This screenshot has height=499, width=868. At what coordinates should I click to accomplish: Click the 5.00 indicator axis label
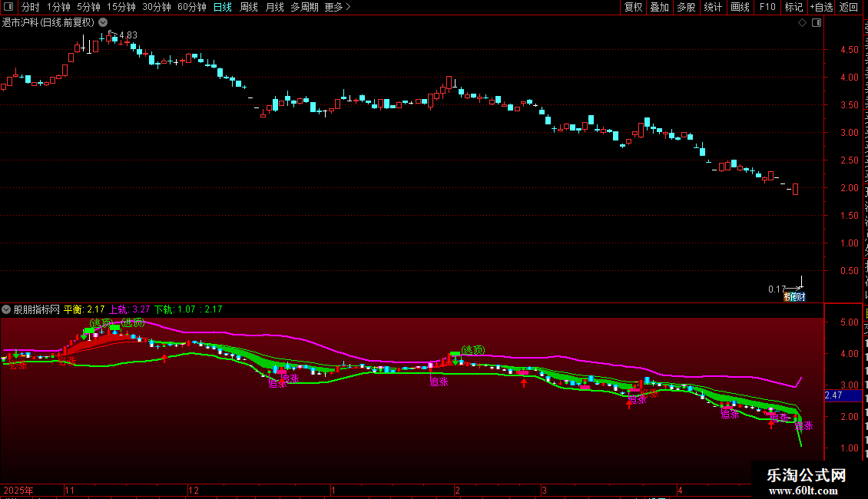[849, 322]
